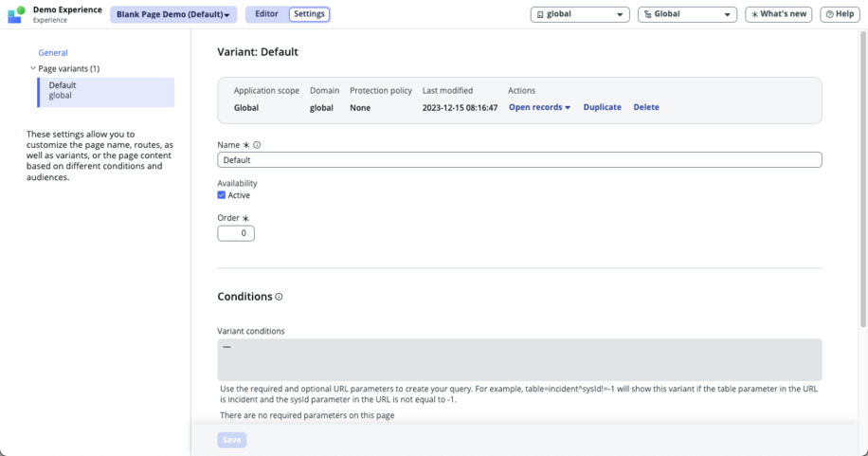Click the What's new button
Screen dimensions: 868x456
coord(778,14)
